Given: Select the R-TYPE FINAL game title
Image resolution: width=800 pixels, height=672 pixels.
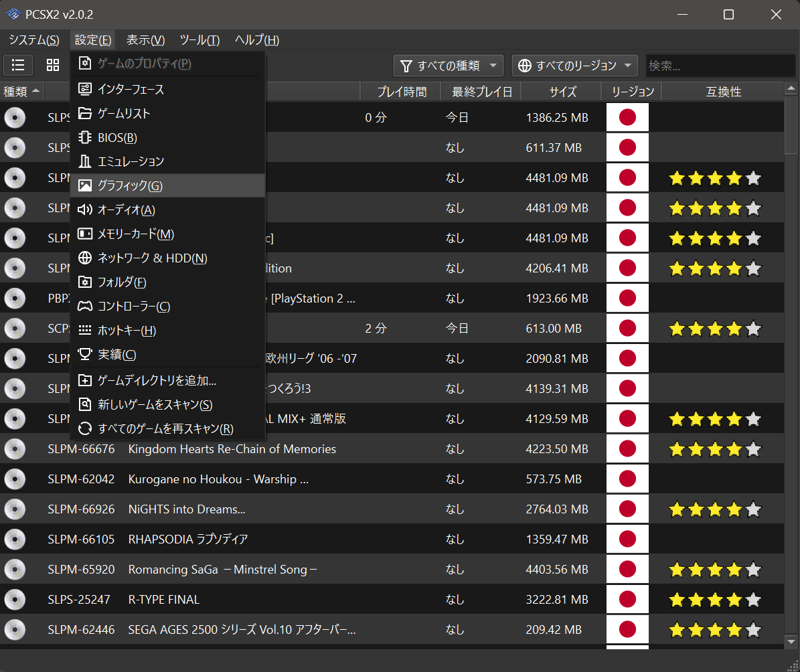Looking at the screenshot, I should 164,600.
